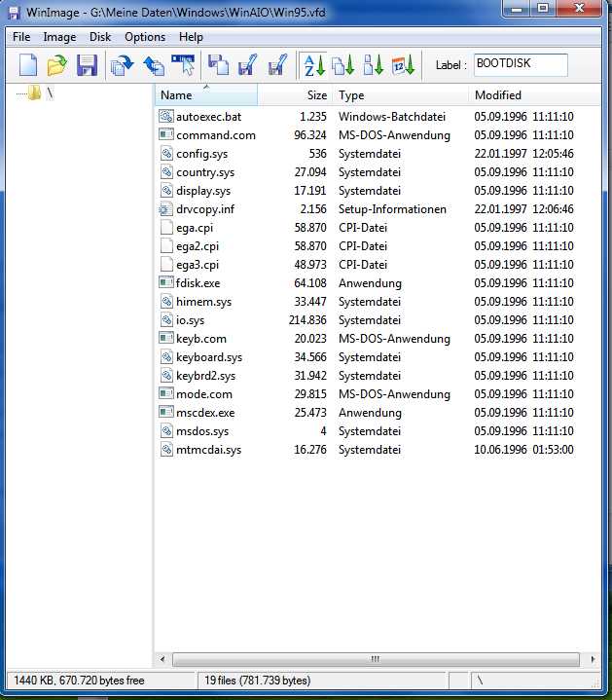Open the File menu

tap(21, 37)
